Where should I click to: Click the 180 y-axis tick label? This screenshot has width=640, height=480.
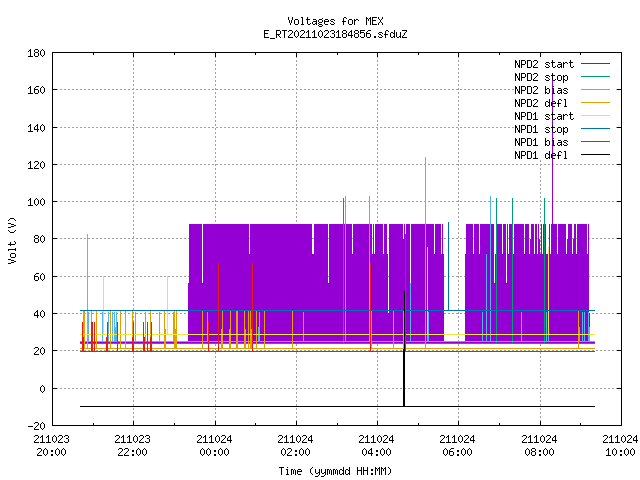click(x=36, y=53)
